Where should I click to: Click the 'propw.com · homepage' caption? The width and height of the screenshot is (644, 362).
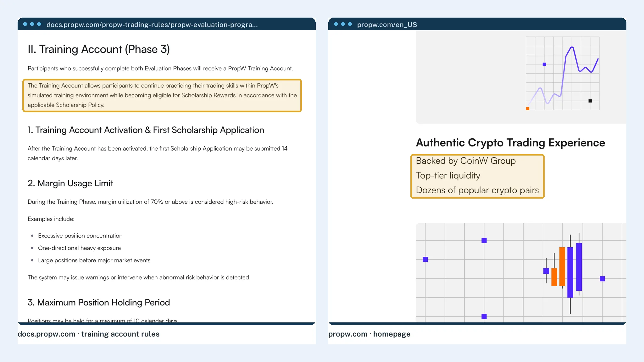369,334
